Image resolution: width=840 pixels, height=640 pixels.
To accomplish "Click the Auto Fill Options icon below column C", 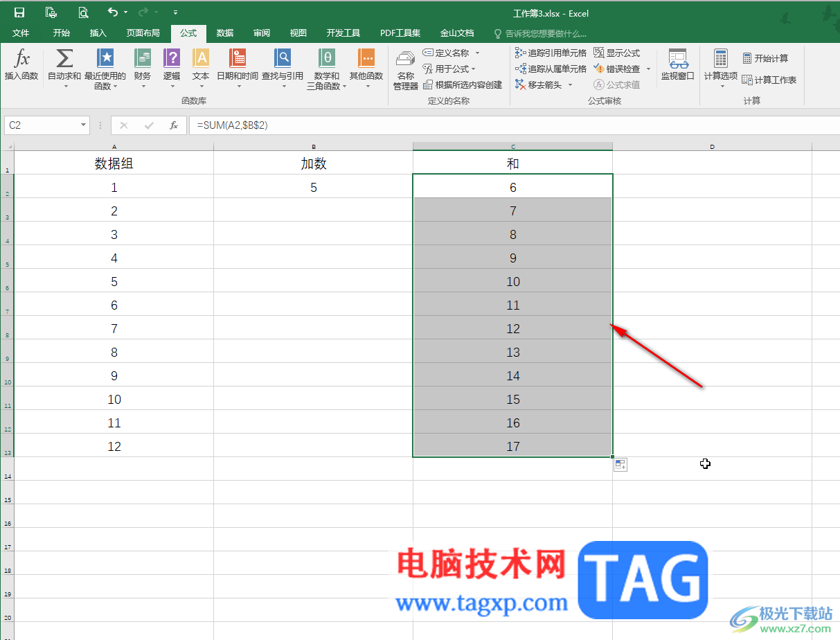I will pyautogui.click(x=620, y=465).
